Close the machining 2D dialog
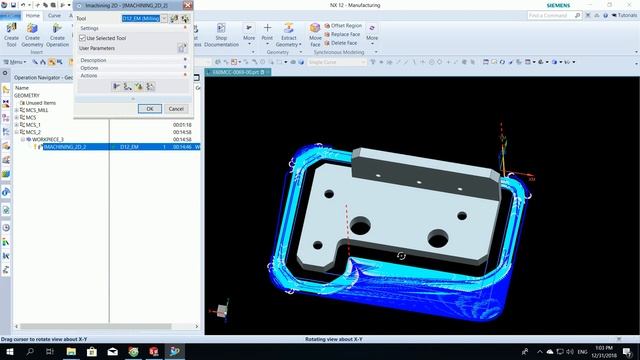This screenshot has height=360, width=640. (x=187, y=5)
